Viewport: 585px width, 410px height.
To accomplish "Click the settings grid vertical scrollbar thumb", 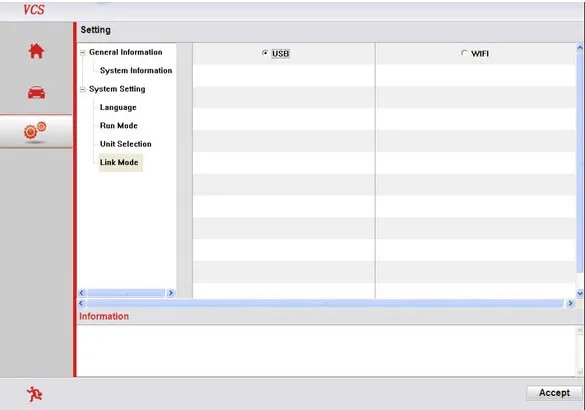I will pos(580,163).
